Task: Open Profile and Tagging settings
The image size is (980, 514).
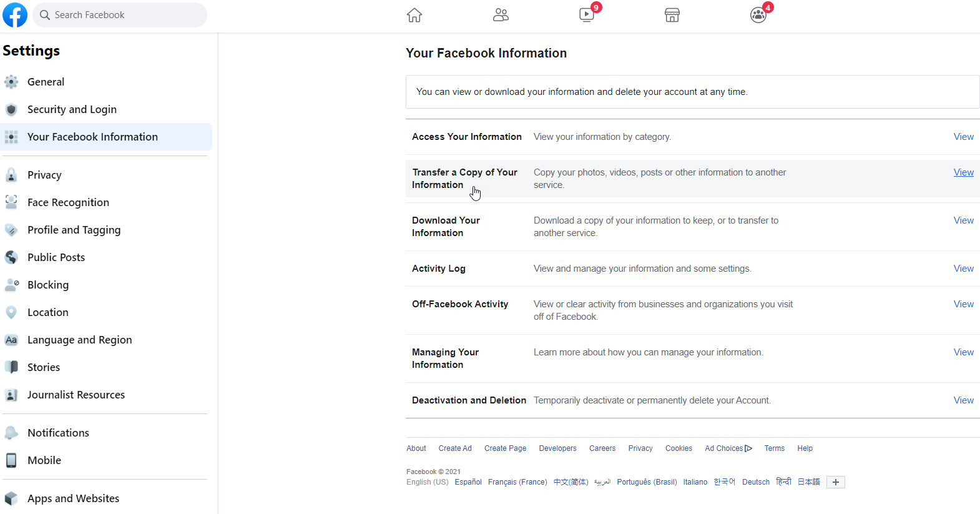Action: tap(106, 230)
